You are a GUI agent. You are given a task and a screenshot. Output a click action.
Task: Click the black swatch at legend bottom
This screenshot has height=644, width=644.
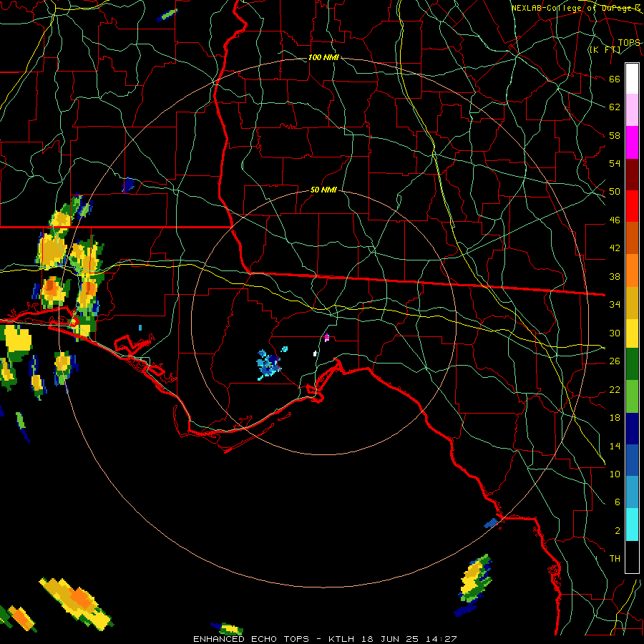click(x=632, y=557)
